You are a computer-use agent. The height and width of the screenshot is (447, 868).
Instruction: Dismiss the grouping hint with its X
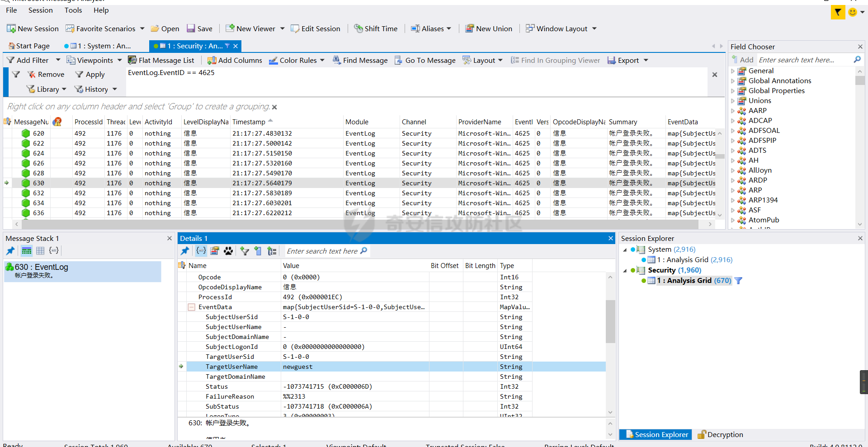(x=274, y=107)
